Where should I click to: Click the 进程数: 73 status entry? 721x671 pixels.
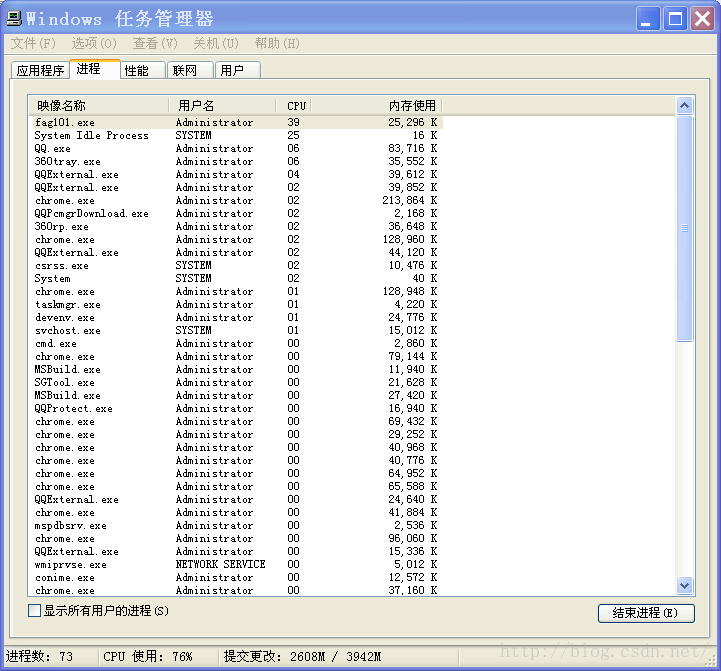(40, 656)
